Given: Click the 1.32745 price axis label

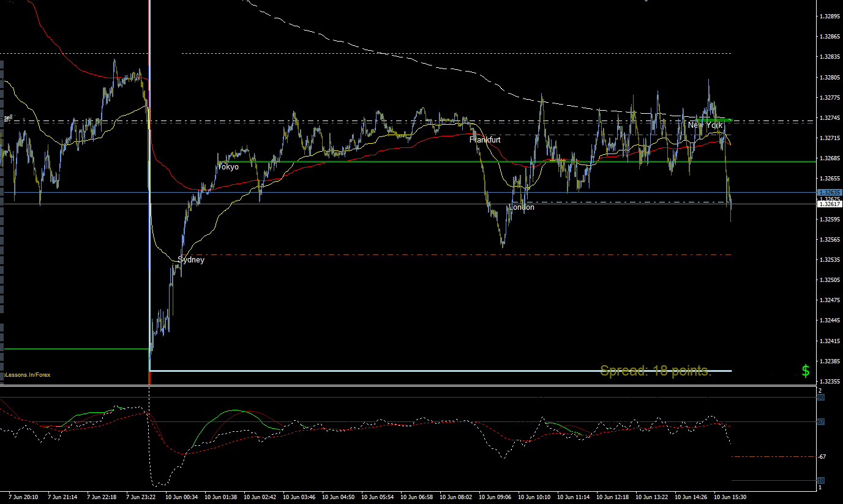Looking at the screenshot, I should (x=830, y=117).
